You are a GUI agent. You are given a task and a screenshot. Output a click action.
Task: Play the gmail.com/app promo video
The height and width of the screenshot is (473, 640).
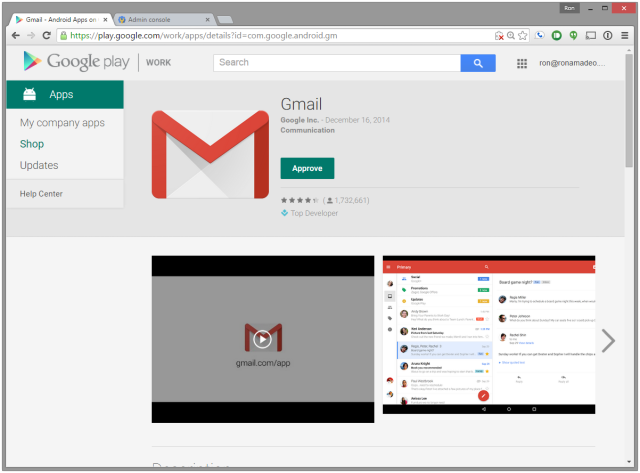pos(262,338)
